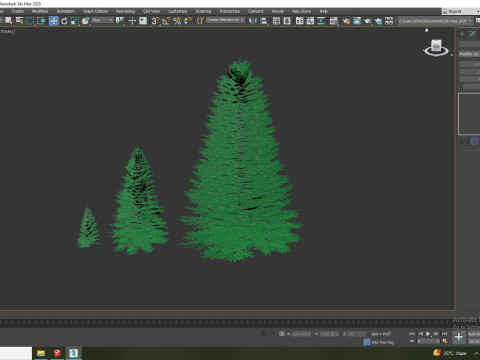Activate Select and Scale tool
The height and width of the screenshot is (360, 480).
[x=75, y=21]
